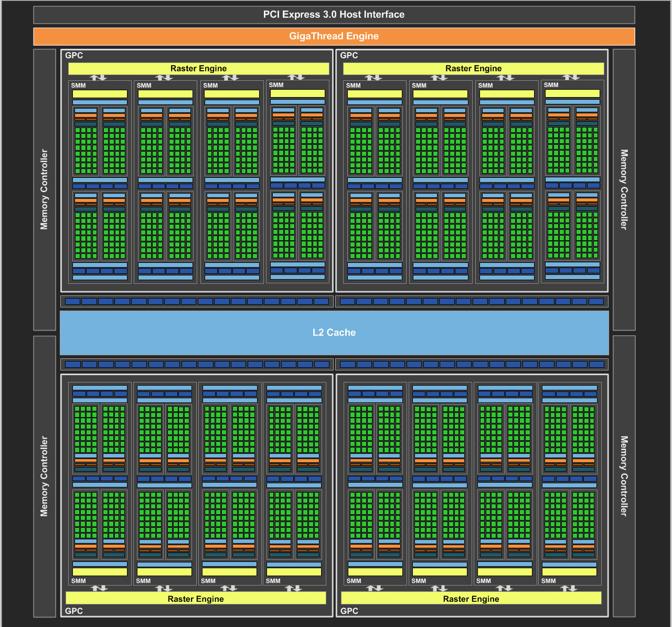Click the upper-right Memory Controller block

624,189
